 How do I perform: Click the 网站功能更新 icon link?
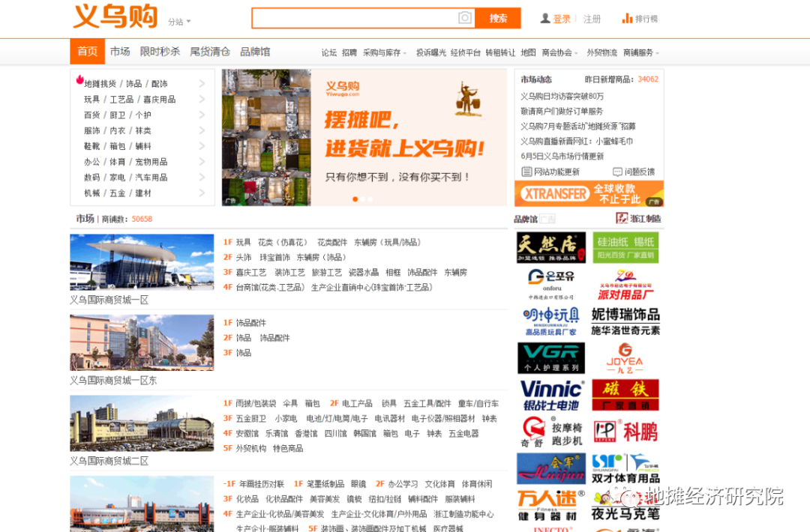(550, 172)
